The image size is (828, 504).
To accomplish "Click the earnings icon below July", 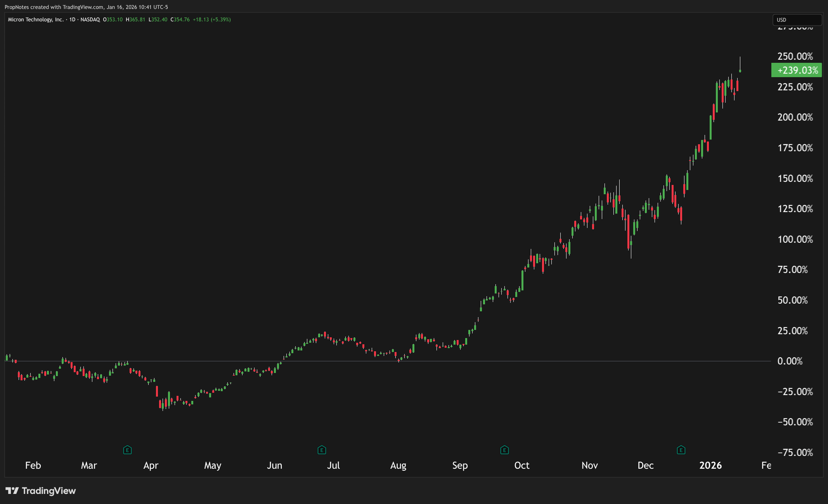I will (321, 450).
